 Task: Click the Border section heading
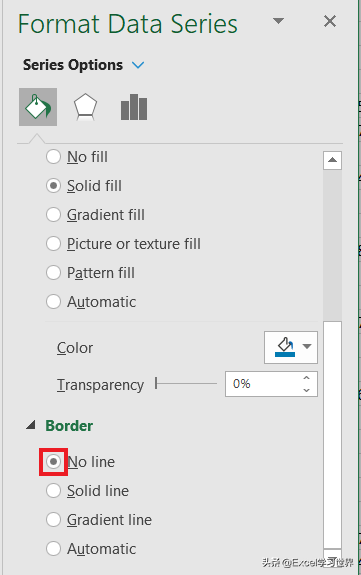pos(69,426)
